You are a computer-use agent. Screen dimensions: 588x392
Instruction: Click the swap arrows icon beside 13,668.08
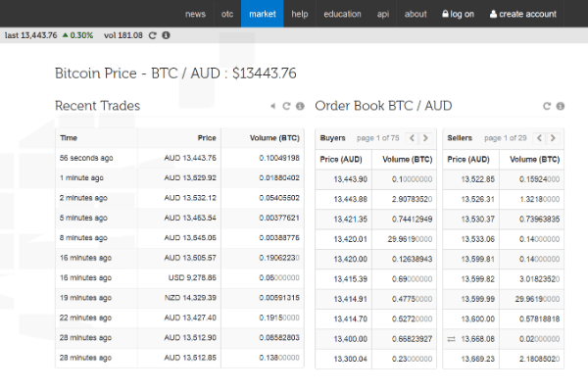tap(453, 338)
